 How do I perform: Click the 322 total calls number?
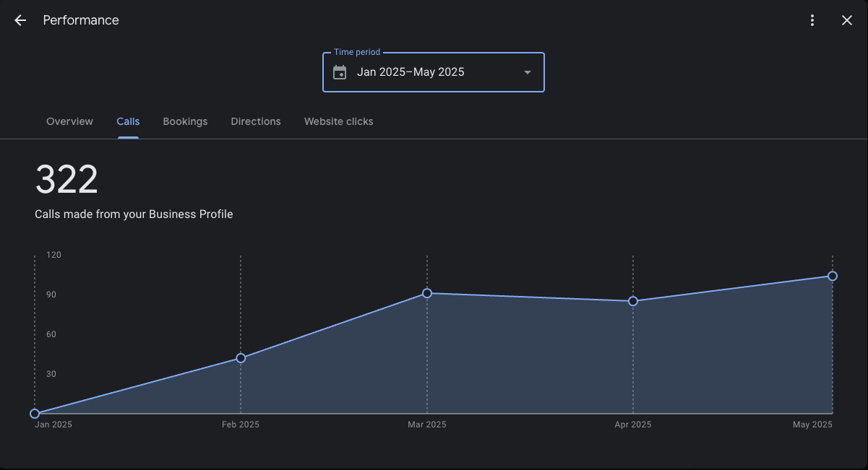pyautogui.click(x=66, y=179)
